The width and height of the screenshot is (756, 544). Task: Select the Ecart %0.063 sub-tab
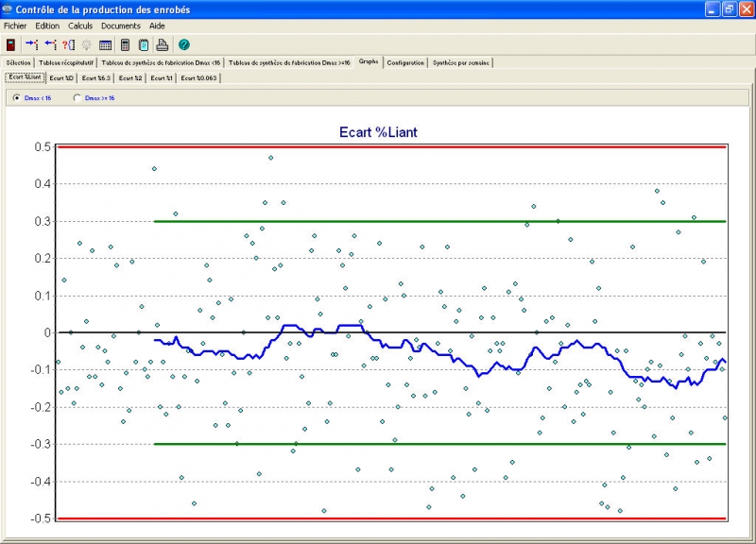point(198,78)
